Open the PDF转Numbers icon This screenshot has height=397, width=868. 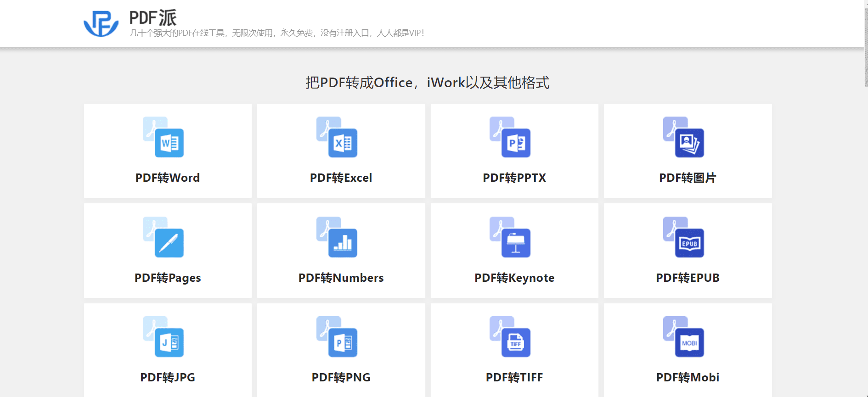(337, 237)
